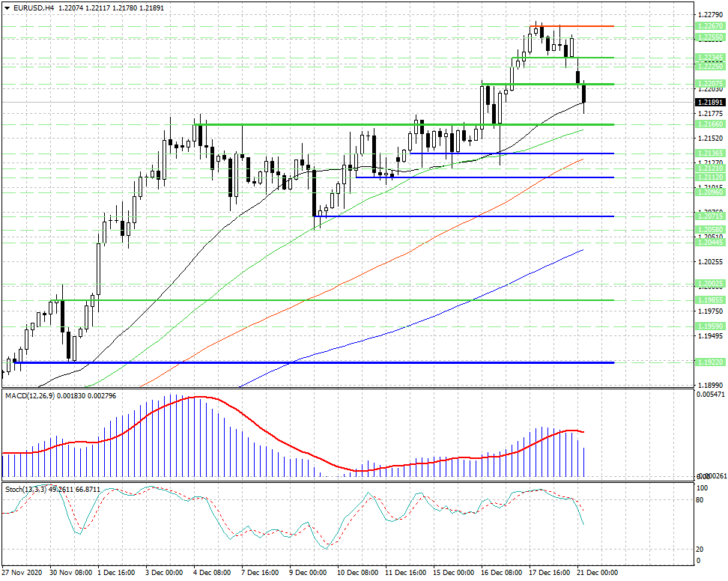Click the time axis label 21 Dec 00:00
The image size is (728, 581).
click(597, 572)
